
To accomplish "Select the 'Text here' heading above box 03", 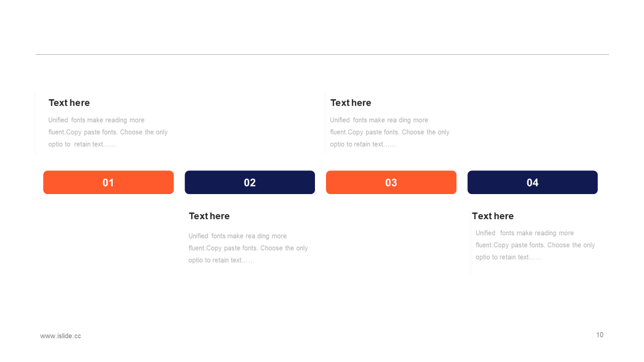I will 351,103.
